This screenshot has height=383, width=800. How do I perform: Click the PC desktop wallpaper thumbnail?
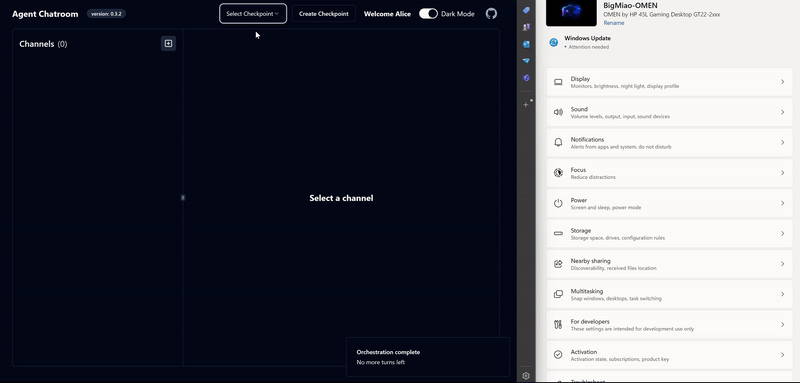point(571,12)
